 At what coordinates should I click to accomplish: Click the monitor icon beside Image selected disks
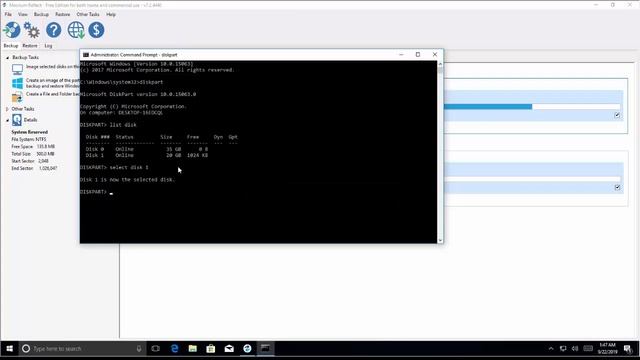tap(17, 69)
